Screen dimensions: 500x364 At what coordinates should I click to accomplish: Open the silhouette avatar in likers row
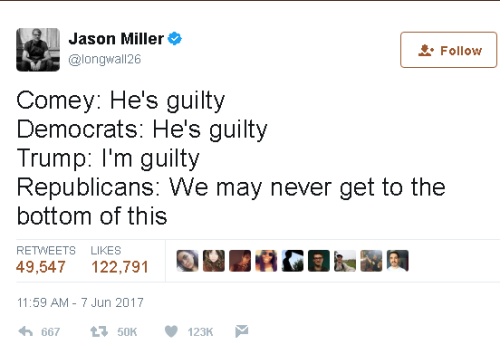(293, 261)
